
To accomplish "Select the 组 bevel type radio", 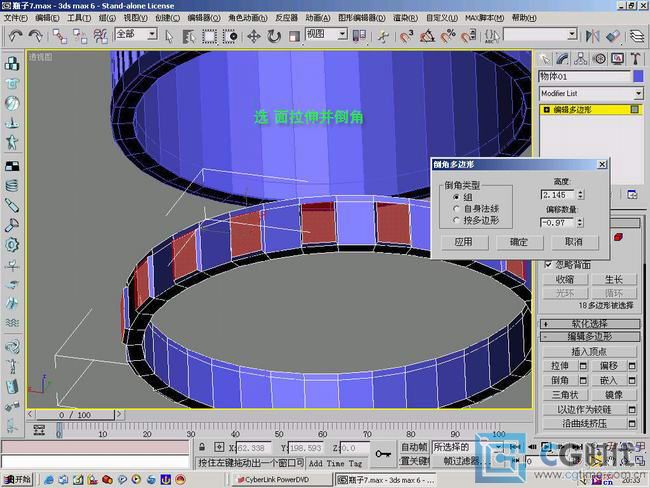I will (x=456, y=197).
